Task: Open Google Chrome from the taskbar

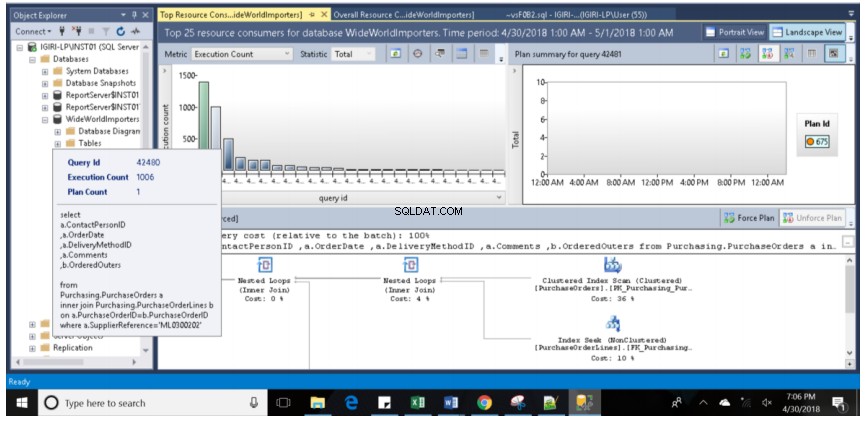Action: click(484, 403)
